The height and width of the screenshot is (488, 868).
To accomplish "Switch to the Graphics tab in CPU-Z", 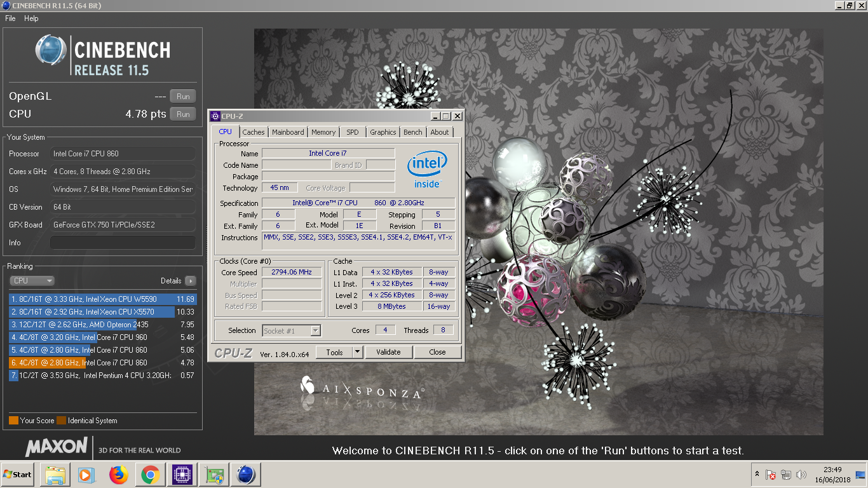I will click(x=383, y=132).
